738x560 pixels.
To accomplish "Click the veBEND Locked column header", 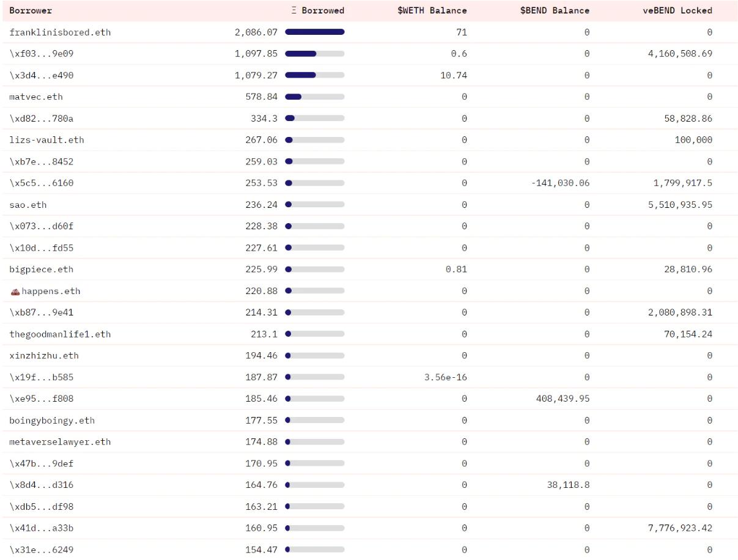I will click(677, 10).
